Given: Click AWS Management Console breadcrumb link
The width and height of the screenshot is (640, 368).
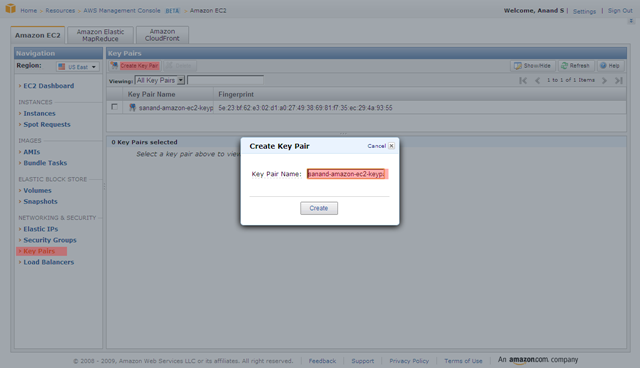Looking at the screenshot, I should point(122,11).
